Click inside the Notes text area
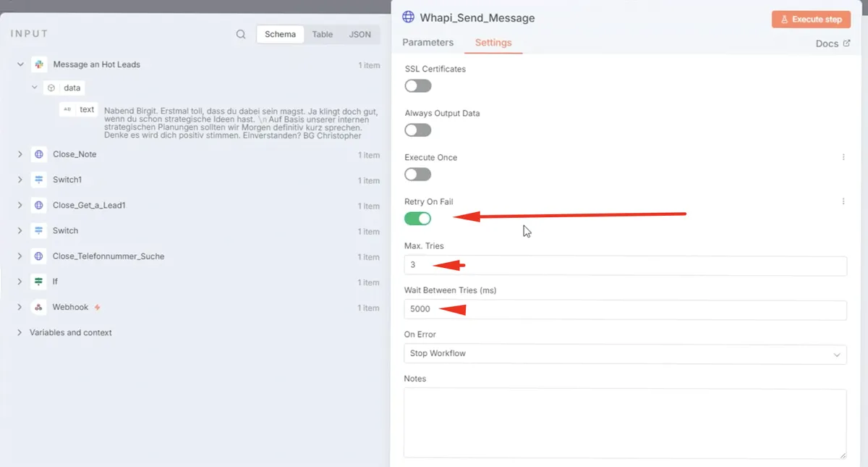This screenshot has height=467, width=868. click(x=625, y=424)
